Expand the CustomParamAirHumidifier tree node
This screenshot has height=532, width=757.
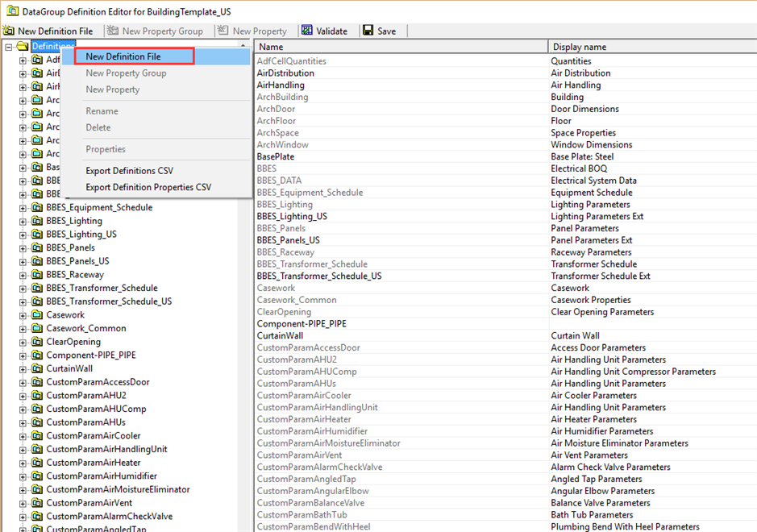click(x=23, y=477)
